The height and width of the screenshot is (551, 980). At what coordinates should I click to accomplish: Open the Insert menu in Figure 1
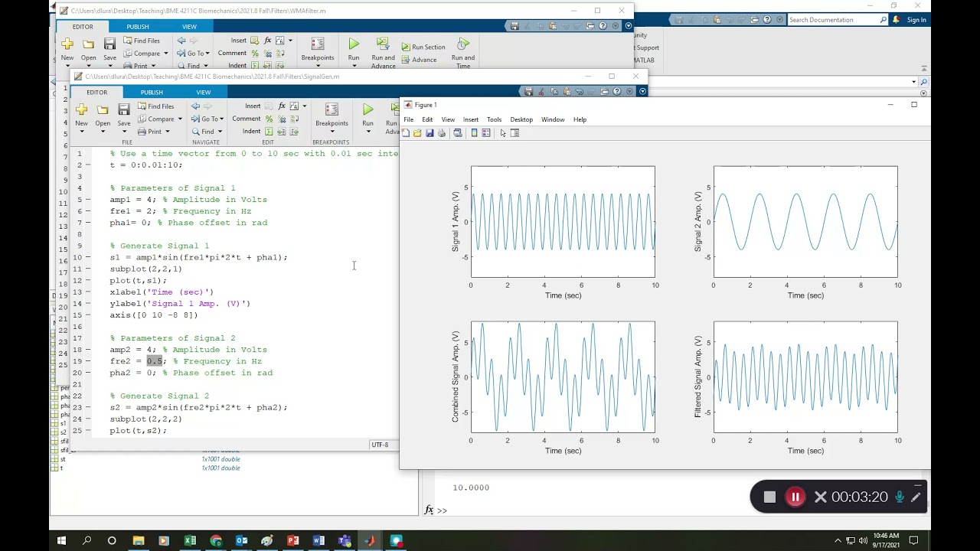pos(471,119)
